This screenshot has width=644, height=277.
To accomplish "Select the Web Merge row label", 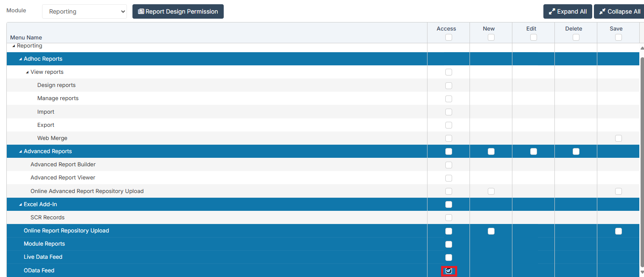I will point(52,138).
